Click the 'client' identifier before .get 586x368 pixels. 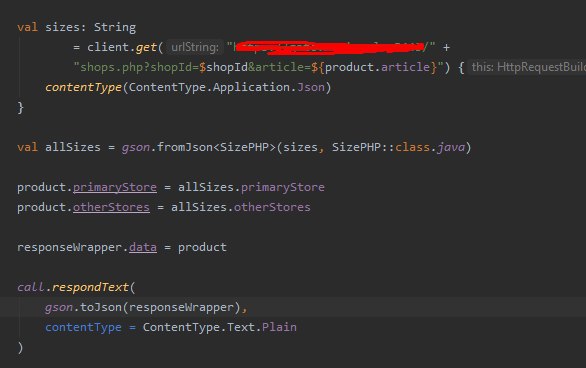coord(108,47)
